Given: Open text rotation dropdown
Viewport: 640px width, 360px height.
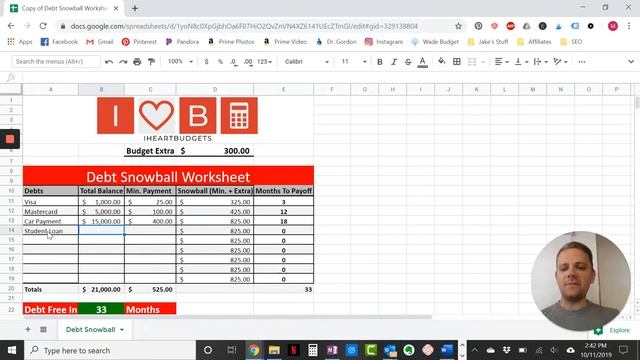Looking at the screenshot, I should (560, 62).
